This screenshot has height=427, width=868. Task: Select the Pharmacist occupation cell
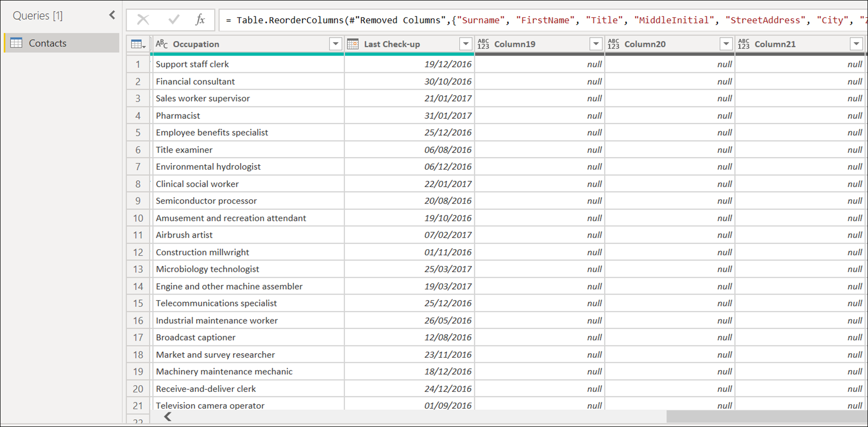click(x=178, y=115)
